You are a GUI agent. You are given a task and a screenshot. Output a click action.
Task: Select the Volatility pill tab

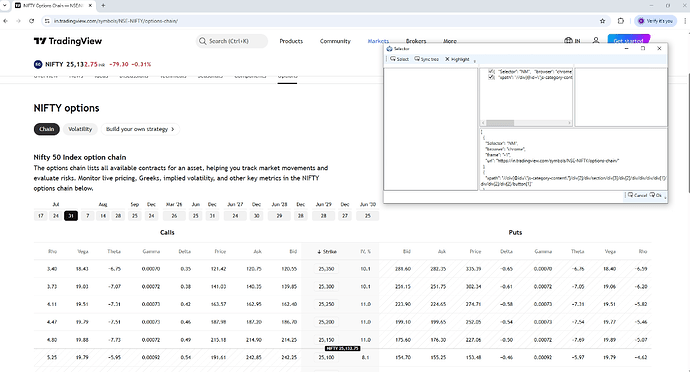coord(80,129)
